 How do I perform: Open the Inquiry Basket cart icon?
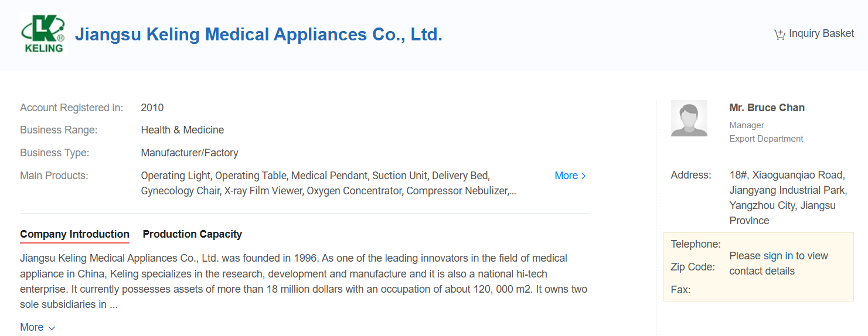[779, 34]
